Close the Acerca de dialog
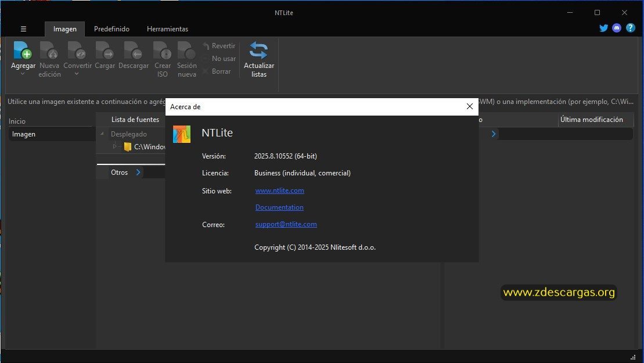 click(x=469, y=106)
